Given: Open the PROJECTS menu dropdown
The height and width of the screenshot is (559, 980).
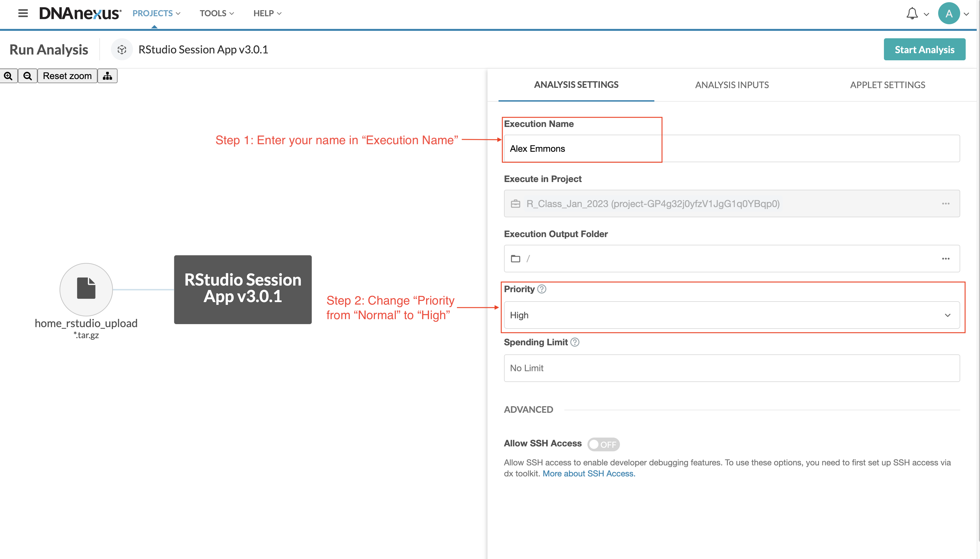Looking at the screenshot, I should [x=156, y=13].
